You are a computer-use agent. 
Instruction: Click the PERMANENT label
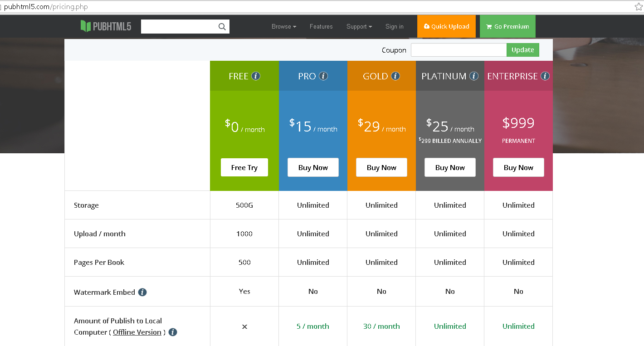(518, 141)
